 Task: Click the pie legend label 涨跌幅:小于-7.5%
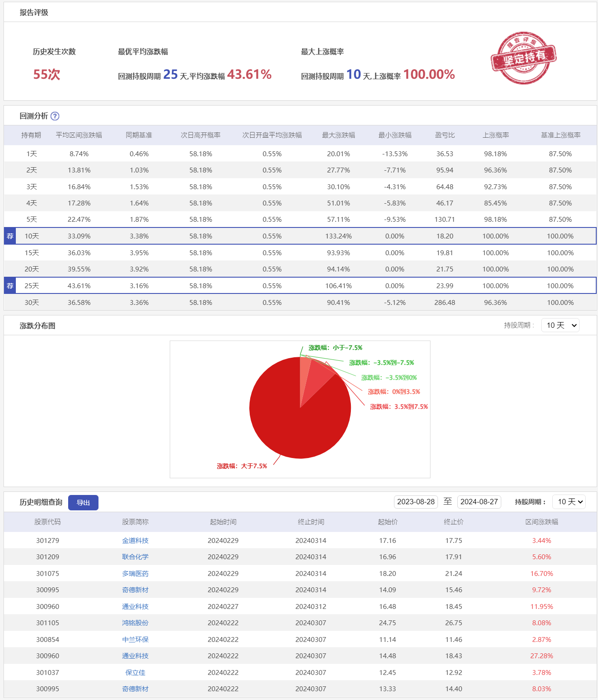click(335, 348)
